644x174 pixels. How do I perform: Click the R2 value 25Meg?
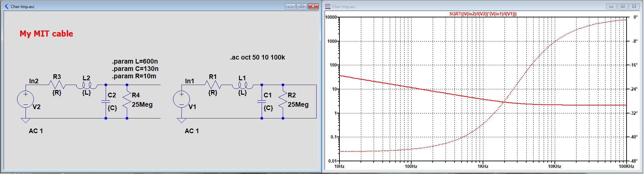pyautogui.click(x=298, y=104)
